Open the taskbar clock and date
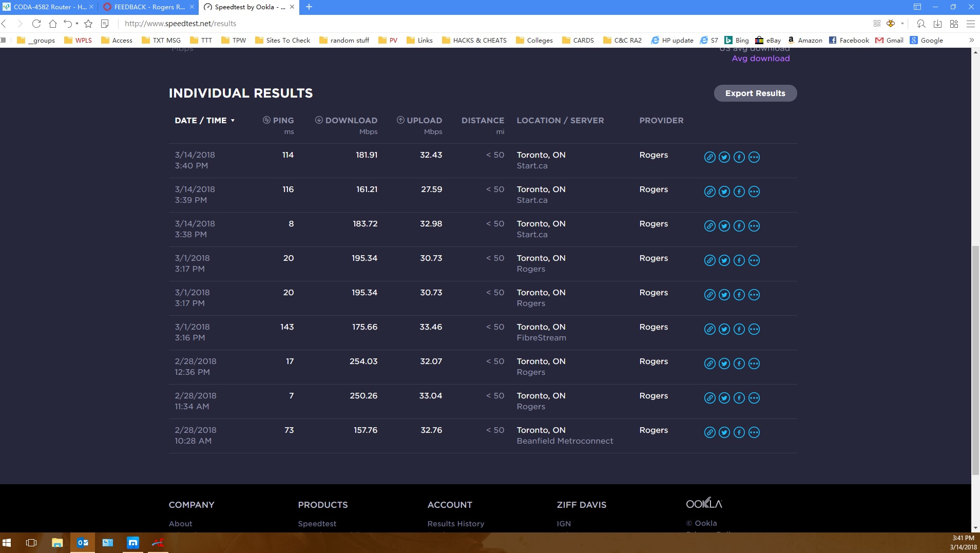The height and width of the screenshot is (553, 980). point(963,543)
